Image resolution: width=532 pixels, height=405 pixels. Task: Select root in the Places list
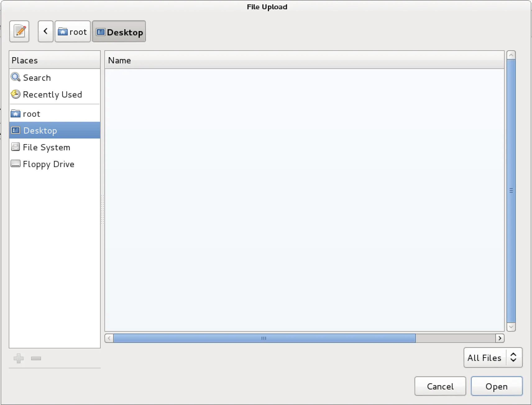[31, 114]
